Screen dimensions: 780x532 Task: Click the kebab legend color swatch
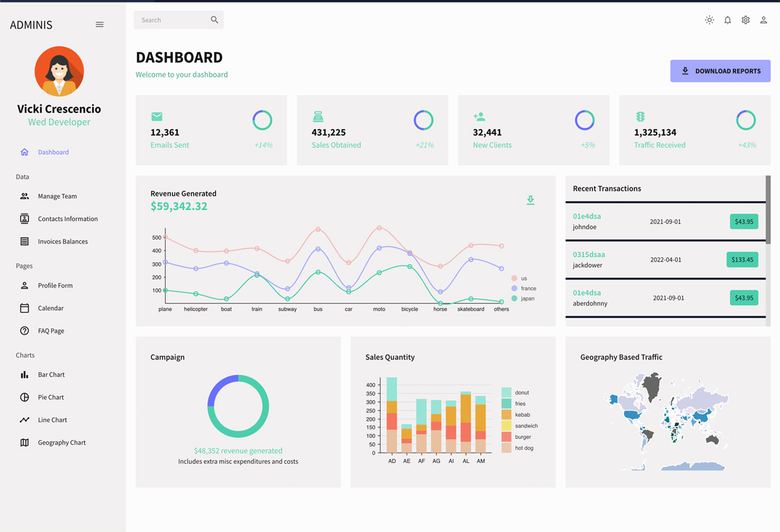coord(506,415)
